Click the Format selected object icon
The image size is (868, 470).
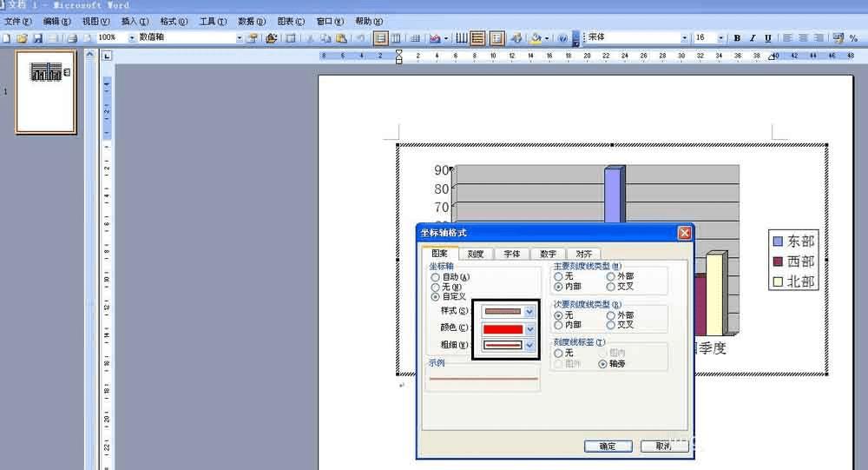253,37
